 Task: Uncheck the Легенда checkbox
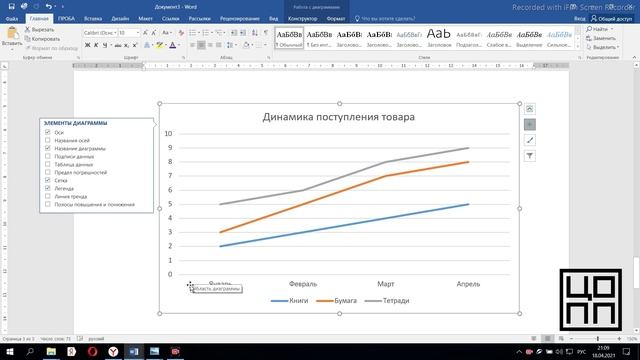48,188
